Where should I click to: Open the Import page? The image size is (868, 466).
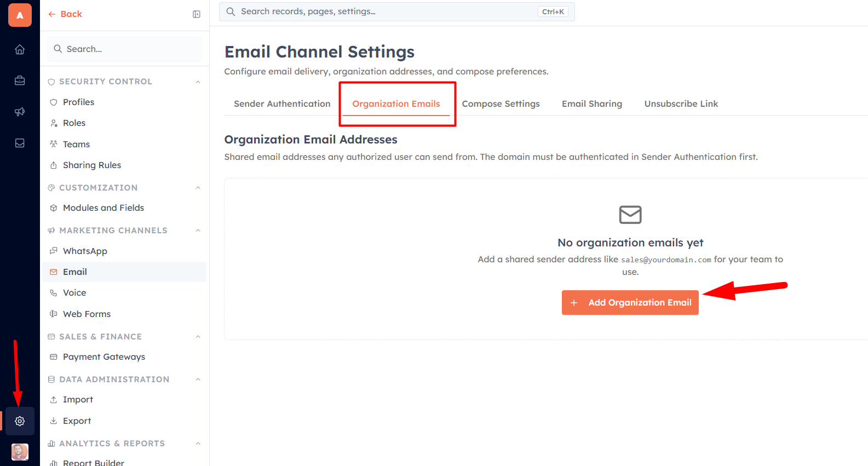(124, 400)
